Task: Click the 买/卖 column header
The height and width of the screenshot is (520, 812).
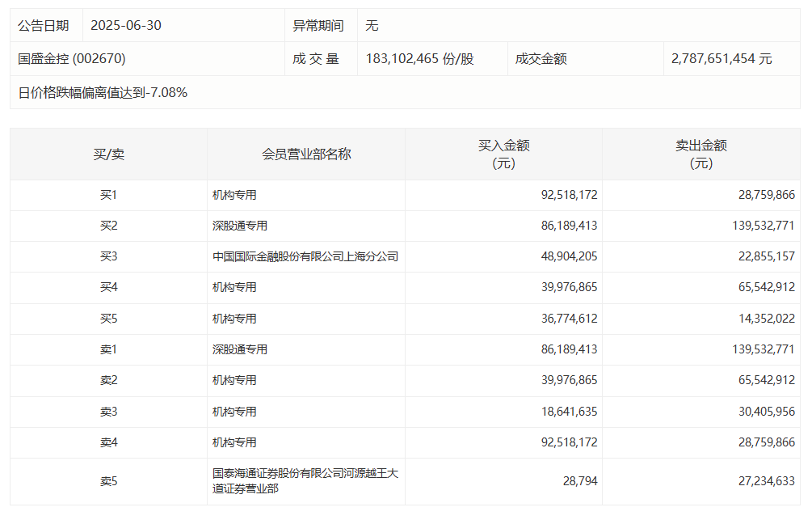Action: point(109,154)
